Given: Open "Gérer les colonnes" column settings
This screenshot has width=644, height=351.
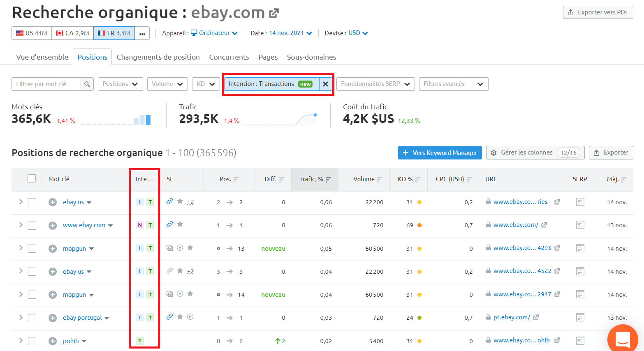Looking at the screenshot, I should point(535,152).
